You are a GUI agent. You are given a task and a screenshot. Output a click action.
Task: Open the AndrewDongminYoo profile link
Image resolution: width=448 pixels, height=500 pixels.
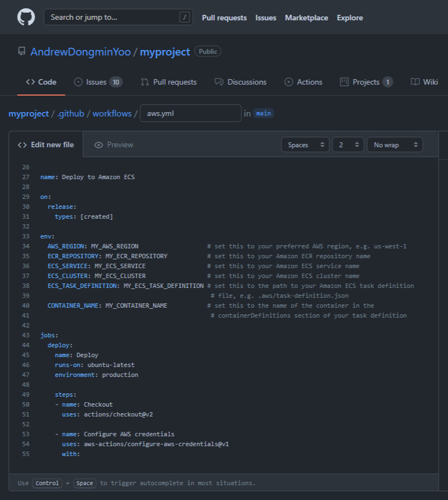(x=80, y=52)
